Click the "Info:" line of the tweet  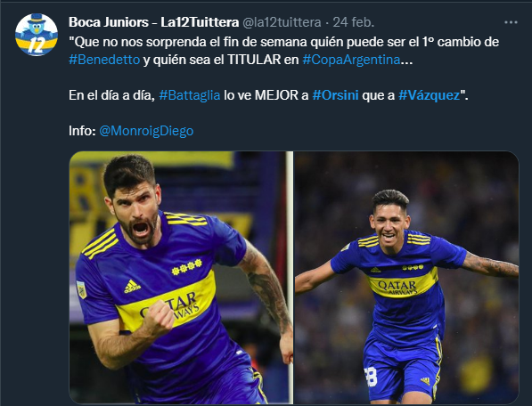click(x=131, y=131)
